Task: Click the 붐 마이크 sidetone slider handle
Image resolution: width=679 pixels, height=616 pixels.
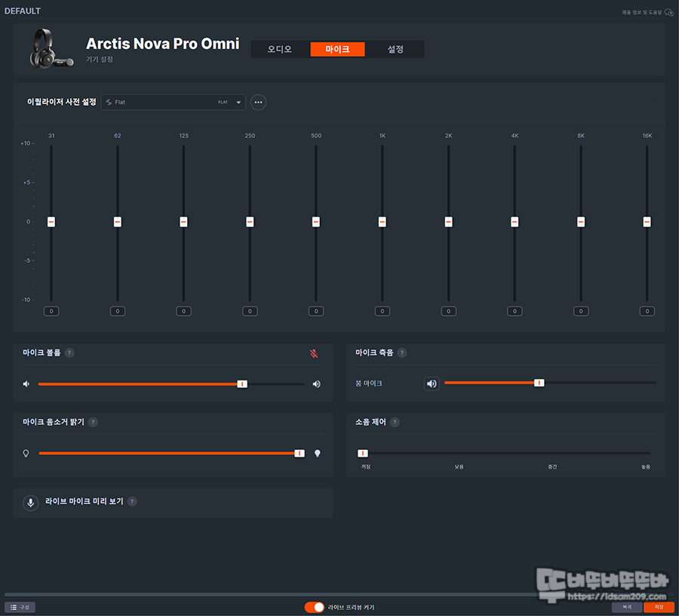Action: (x=539, y=383)
